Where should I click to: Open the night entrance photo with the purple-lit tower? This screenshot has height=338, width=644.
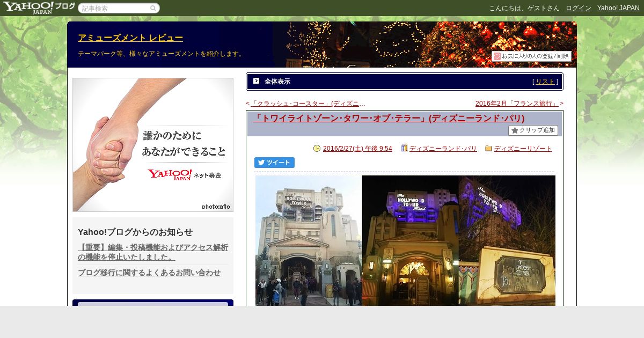pos(411,240)
